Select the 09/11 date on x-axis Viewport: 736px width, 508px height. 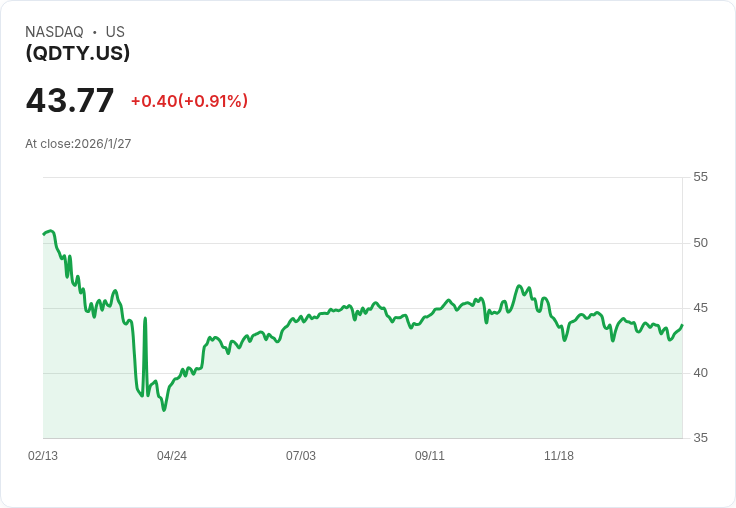(430, 456)
